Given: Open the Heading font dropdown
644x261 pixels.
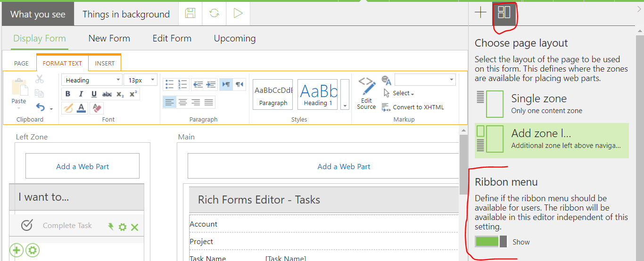Looking at the screenshot, I should 91,80.
